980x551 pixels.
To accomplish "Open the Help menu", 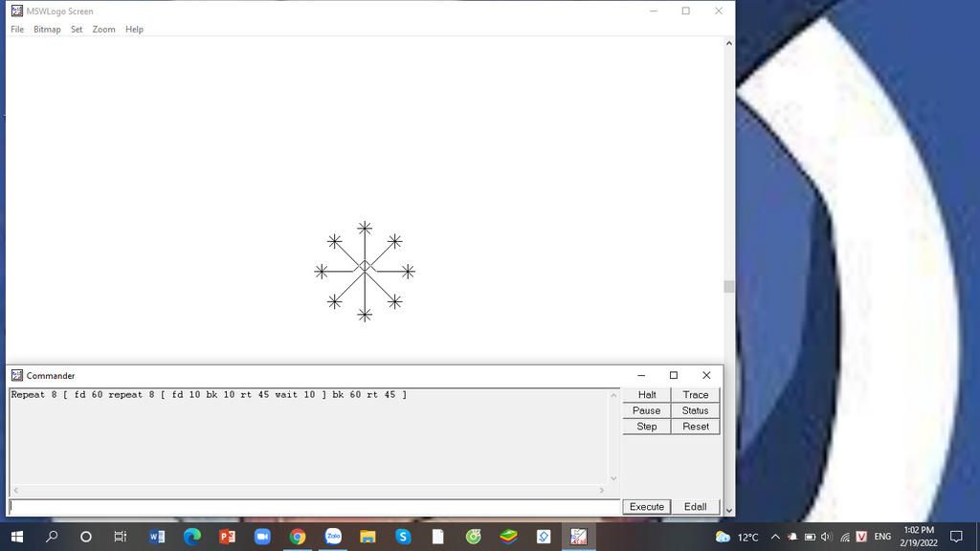I will point(134,30).
